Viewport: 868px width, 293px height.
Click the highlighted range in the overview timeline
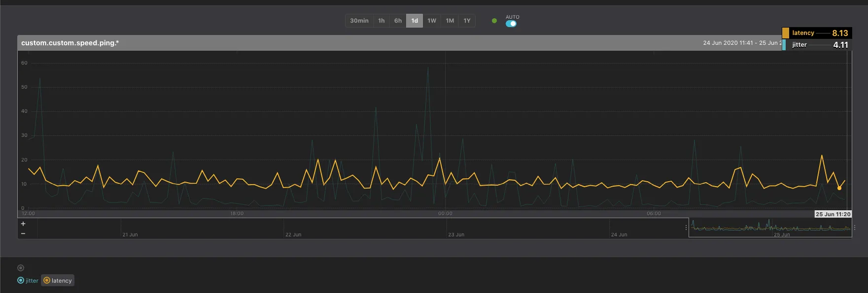coord(770,228)
